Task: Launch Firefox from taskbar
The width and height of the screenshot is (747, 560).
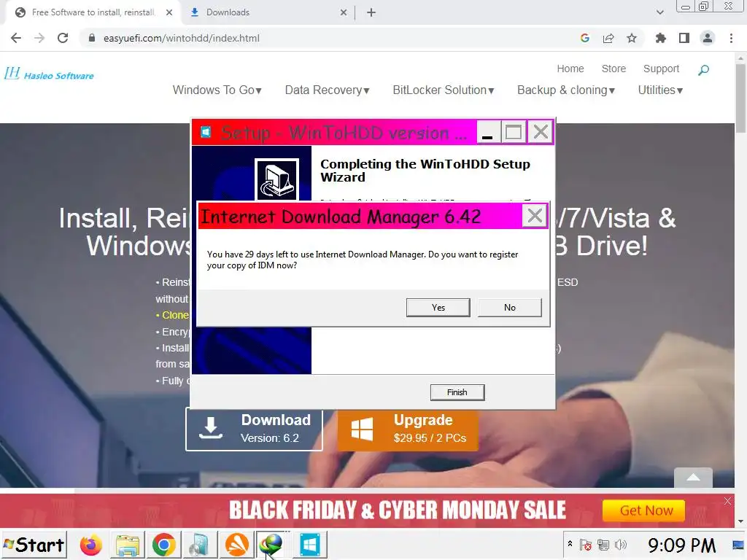Action: (90, 545)
